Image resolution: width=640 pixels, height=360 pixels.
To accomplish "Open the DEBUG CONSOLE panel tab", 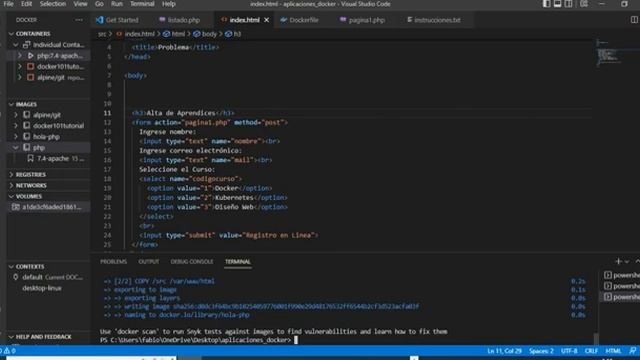I will [192, 262].
